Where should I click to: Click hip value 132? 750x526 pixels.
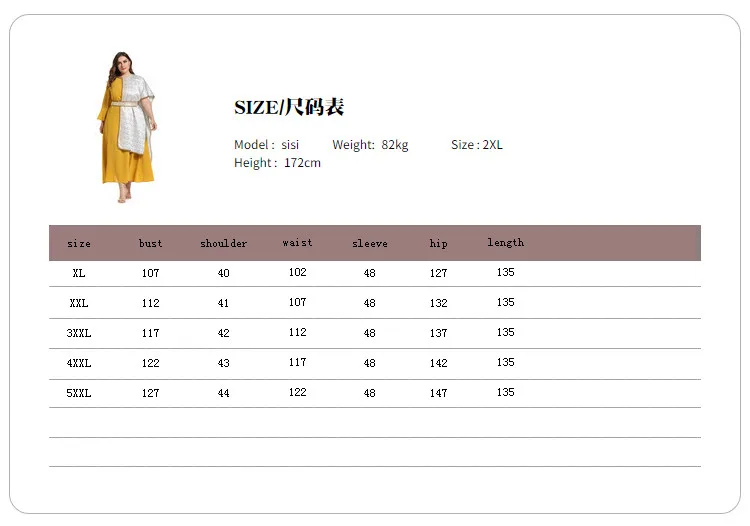[x=439, y=303]
